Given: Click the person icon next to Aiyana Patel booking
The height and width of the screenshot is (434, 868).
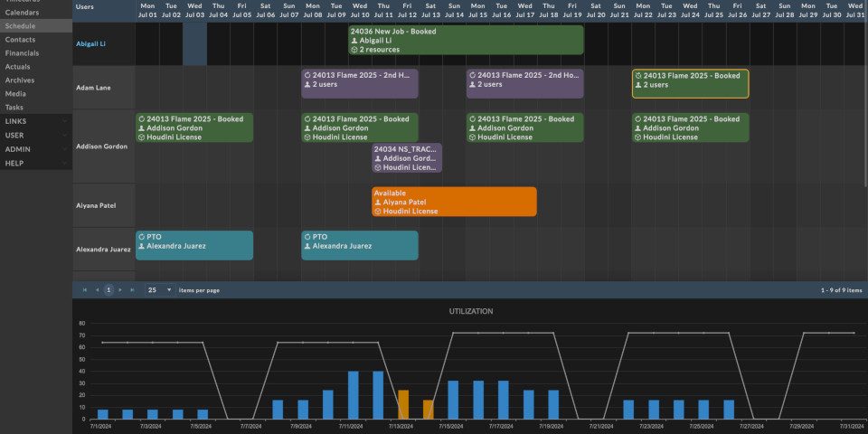Looking at the screenshot, I should pos(378,203).
